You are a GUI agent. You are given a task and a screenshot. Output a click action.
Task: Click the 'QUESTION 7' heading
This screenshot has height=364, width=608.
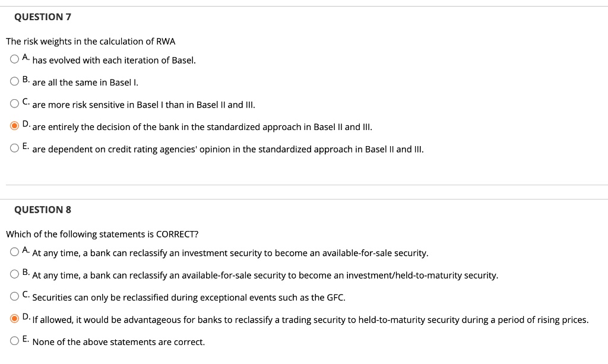43,17
